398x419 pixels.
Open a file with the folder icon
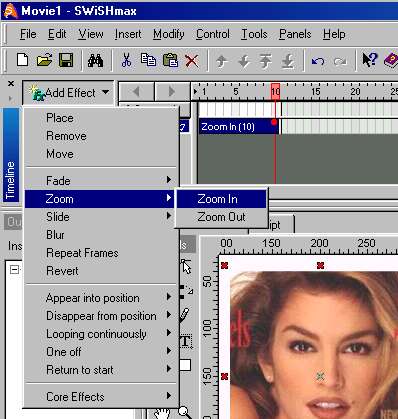pos(44,60)
